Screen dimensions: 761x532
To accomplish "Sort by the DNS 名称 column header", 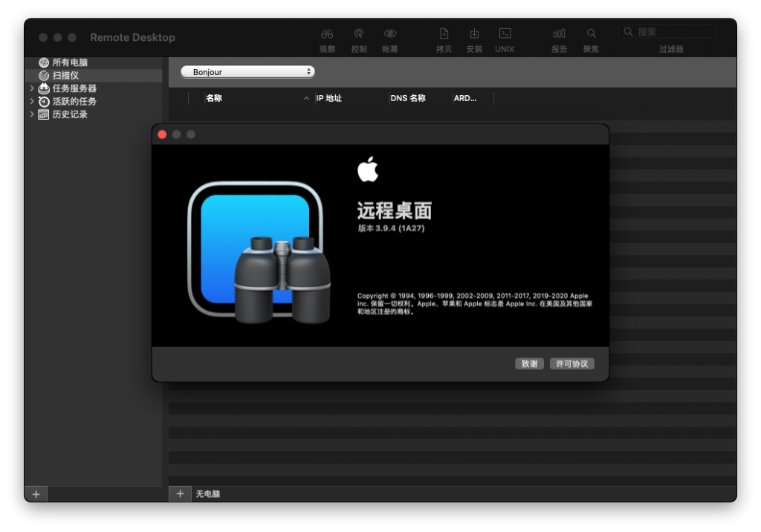I will (x=421, y=98).
